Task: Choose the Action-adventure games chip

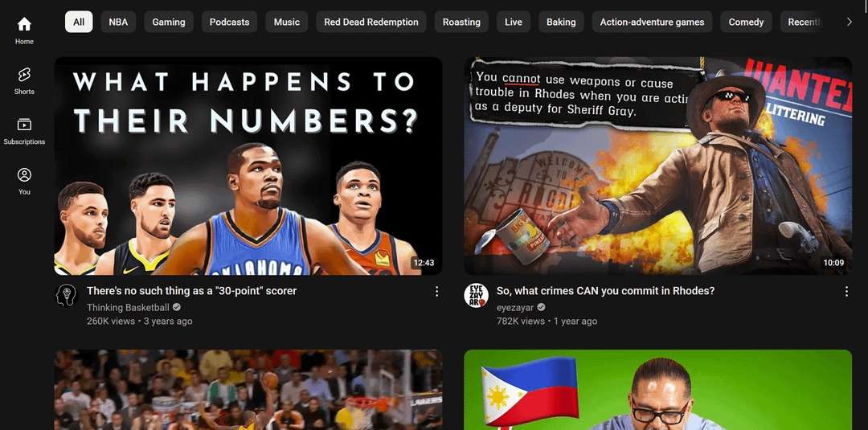Action: (652, 23)
